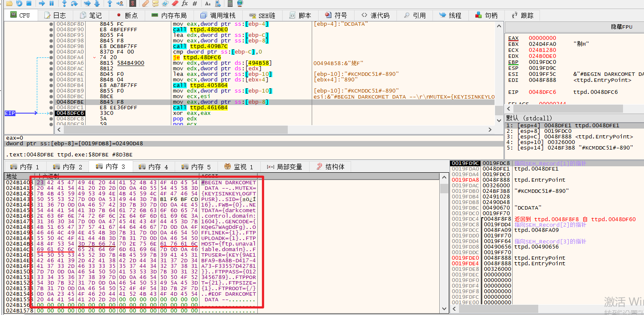The height and width of the screenshot is (315, 644).
Task: Search strings with the Az icon
Action: pos(208,3)
